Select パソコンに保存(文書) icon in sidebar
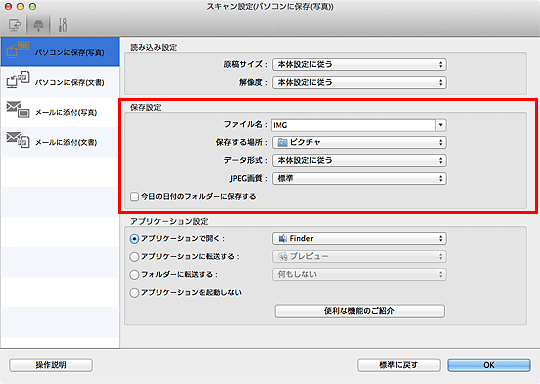The height and width of the screenshot is (384, 540). click(18, 80)
